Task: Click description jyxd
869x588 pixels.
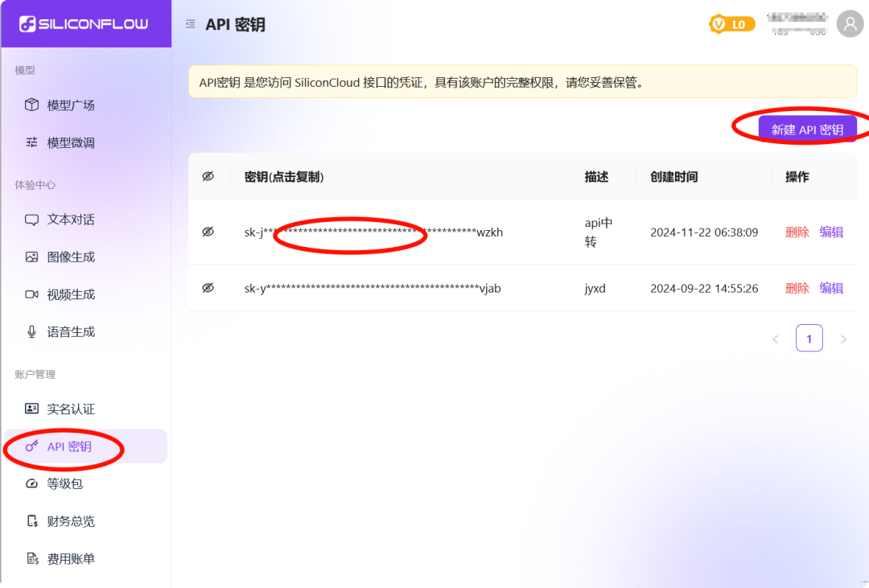Action: click(x=595, y=288)
